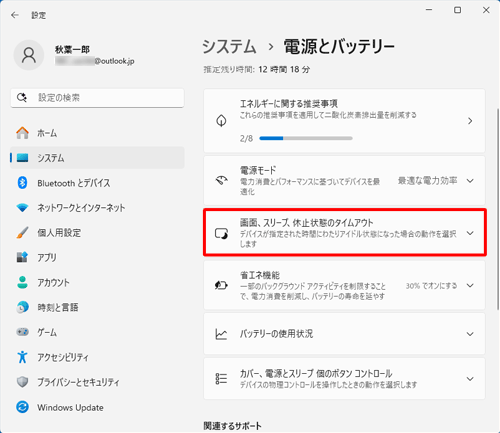This screenshot has height=433, width=500.
Task: Click the 30% でオンにする value
Action: pos(431,286)
